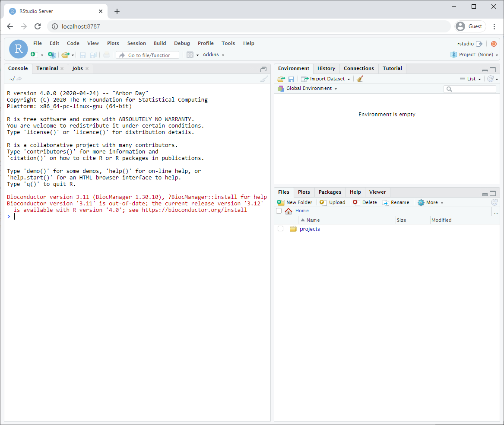Maximize the Environment pane
This screenshot has height=425, width=504.
coord(493,70)
